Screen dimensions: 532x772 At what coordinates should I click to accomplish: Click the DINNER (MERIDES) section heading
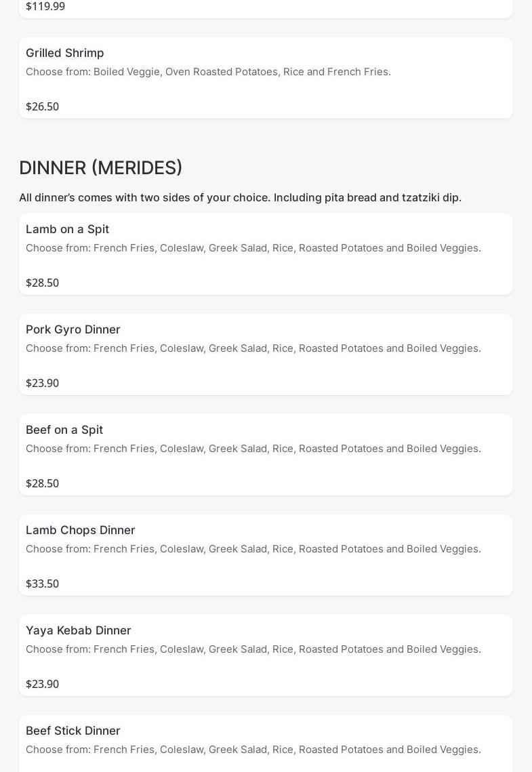tap(100, 168)
